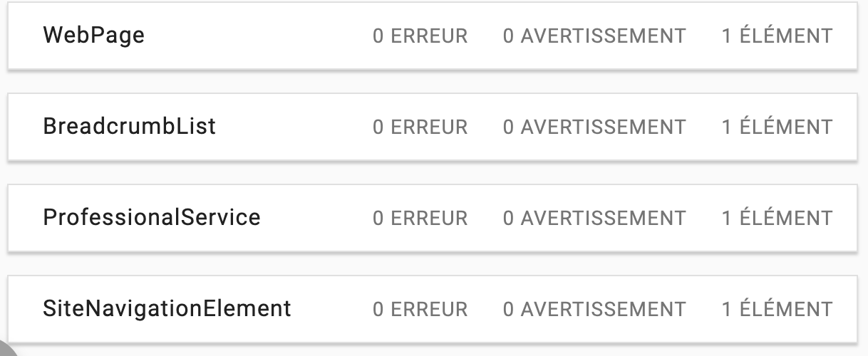
Task: Click ProfessionalService's 0 ERREUR count
Action: (x=420, y=218)
